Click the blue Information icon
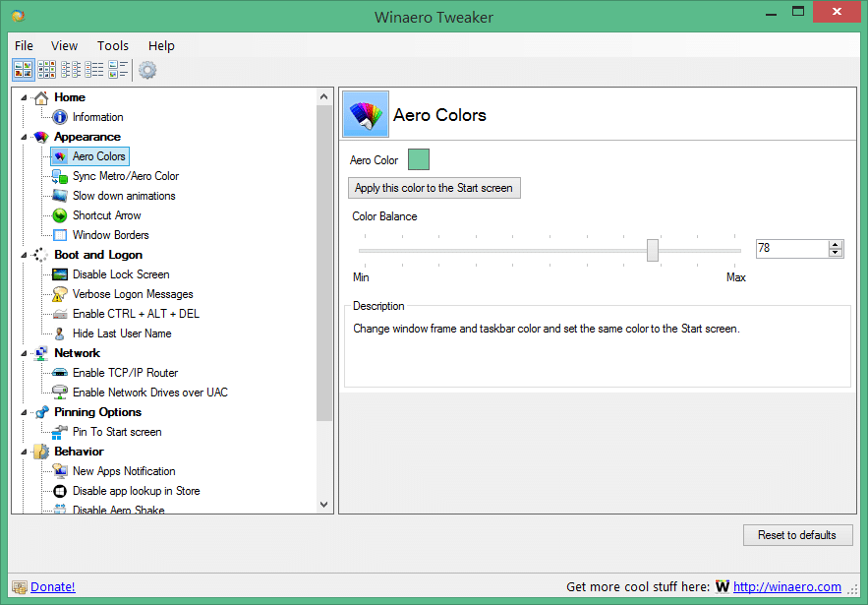868x605 pixels. (60, 117)
